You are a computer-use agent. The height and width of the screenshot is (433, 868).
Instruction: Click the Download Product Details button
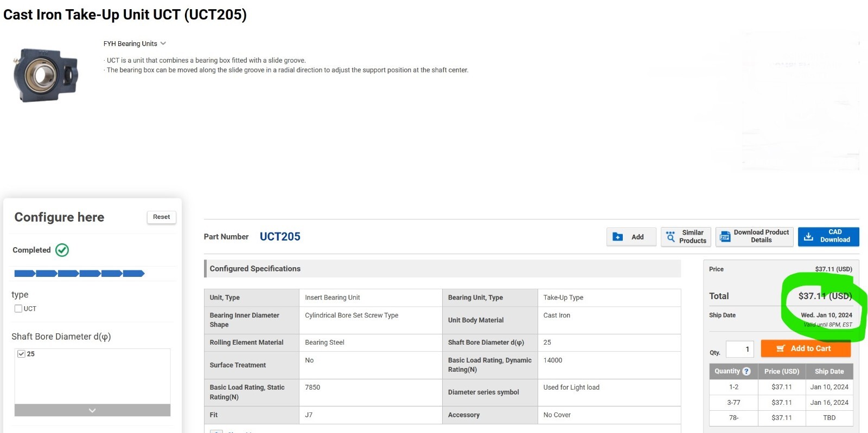[x=754, y=237]
